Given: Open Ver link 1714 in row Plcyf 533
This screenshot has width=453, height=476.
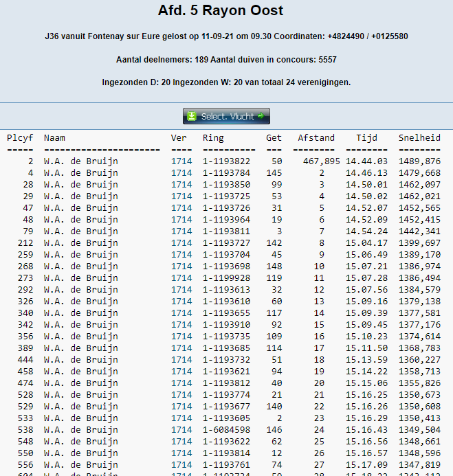Looking at the screenshot, I should click(x=181, y=418).
